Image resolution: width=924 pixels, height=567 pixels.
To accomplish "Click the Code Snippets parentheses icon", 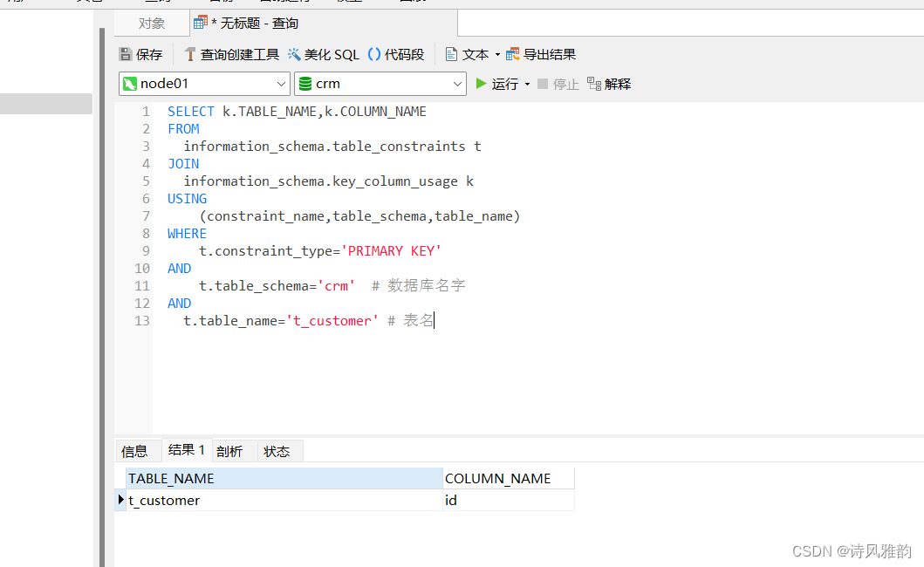I will pyautogui.click(x=374, y=54).
